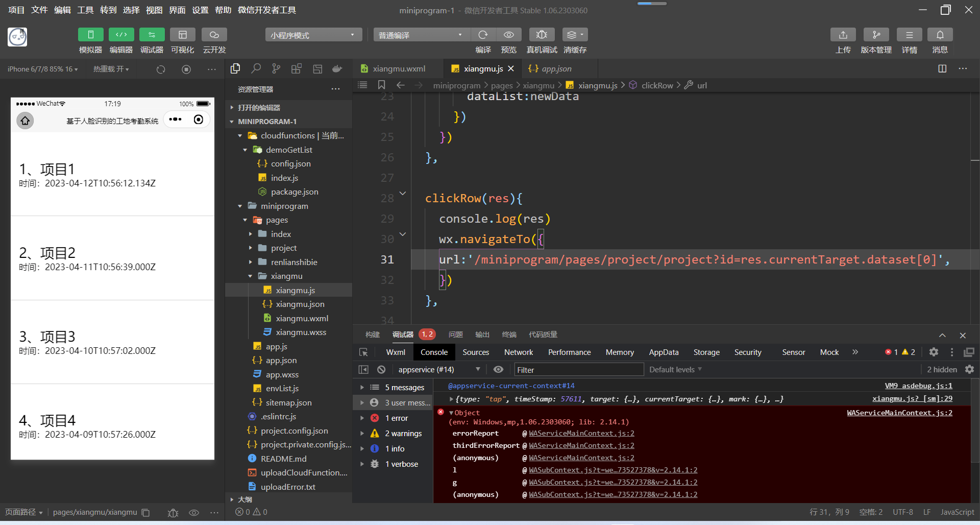Click the simulator refresh icon

(x=161, y=69)
